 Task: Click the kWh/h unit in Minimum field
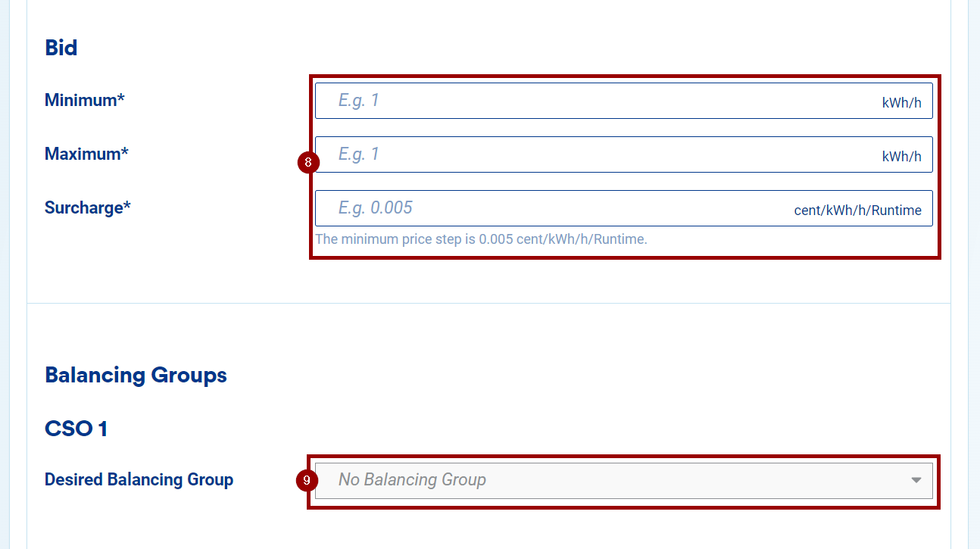pyautogui.click(x=901, y=103)
